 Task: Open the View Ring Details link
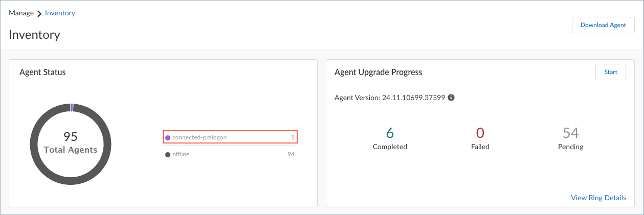(x=598, y=198)
